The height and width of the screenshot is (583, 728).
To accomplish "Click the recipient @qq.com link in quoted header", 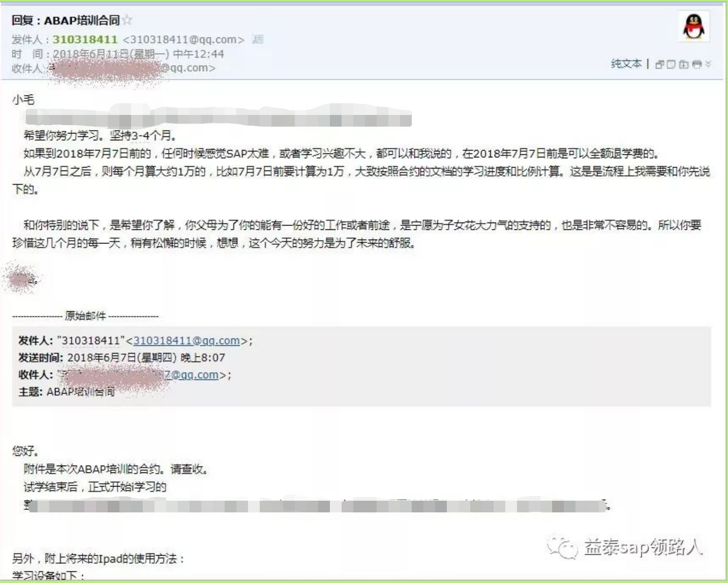I will (x=191, y=375).
